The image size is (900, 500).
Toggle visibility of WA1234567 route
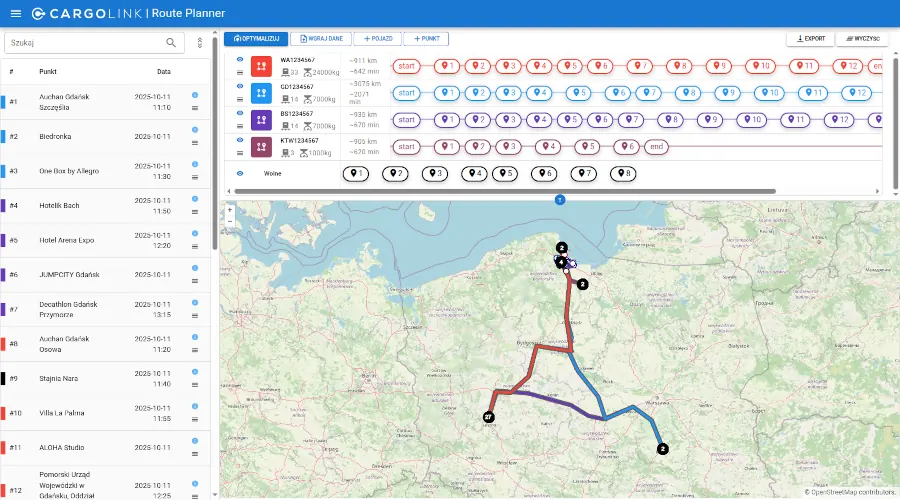point(240,59)
